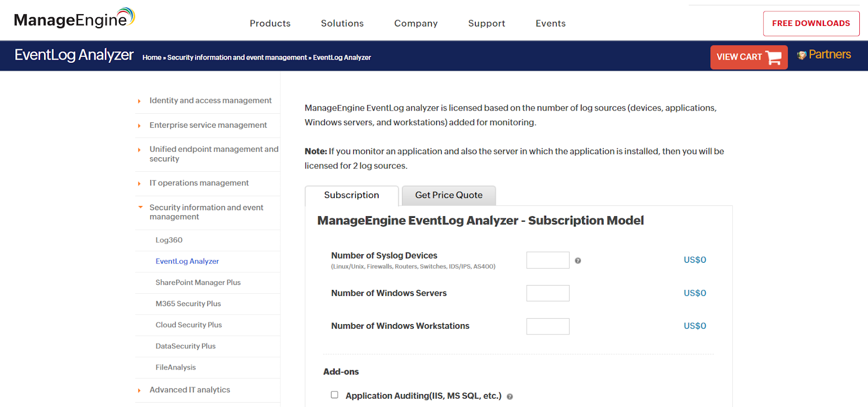Click the help icon beside Syslog Devices field
This screenshot has height=407, width=868.
578,261
